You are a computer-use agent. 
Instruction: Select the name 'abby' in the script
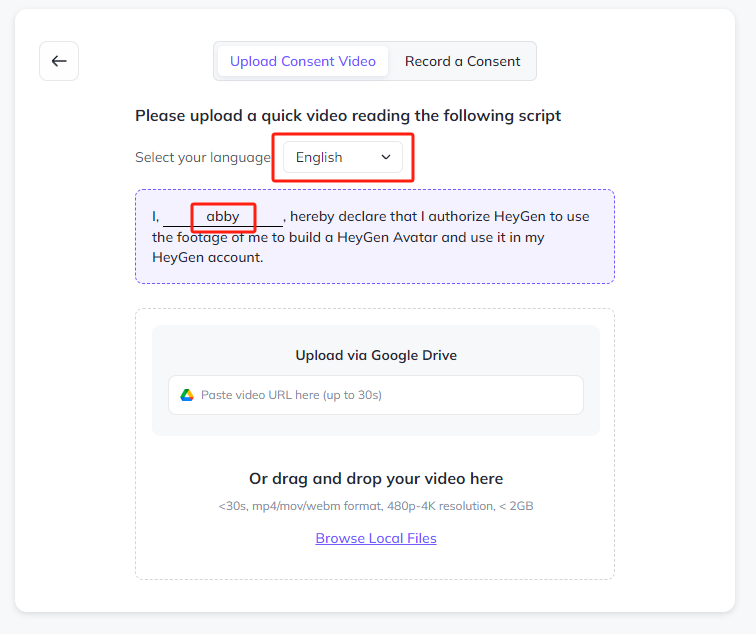point(223,216)
